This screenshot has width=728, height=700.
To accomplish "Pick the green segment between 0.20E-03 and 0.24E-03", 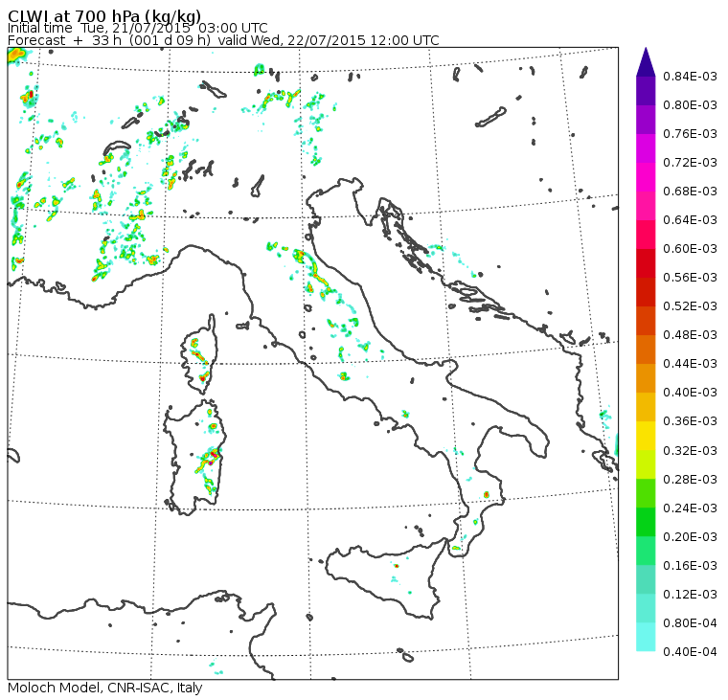I will [x=646, y=522].
